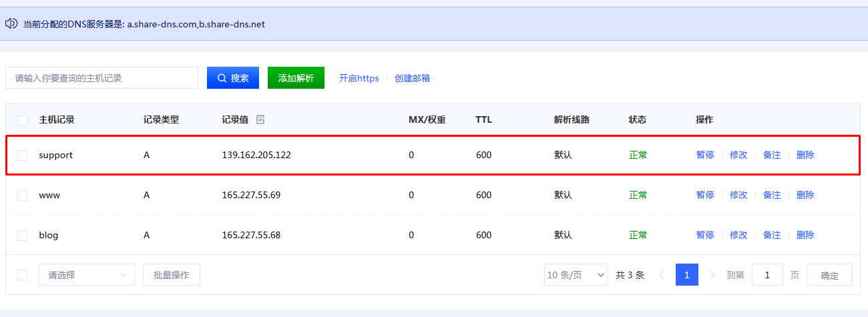Screen dimensions: 868x317
Task: Open the 创建邮箱 link
Action: [412, 78]
